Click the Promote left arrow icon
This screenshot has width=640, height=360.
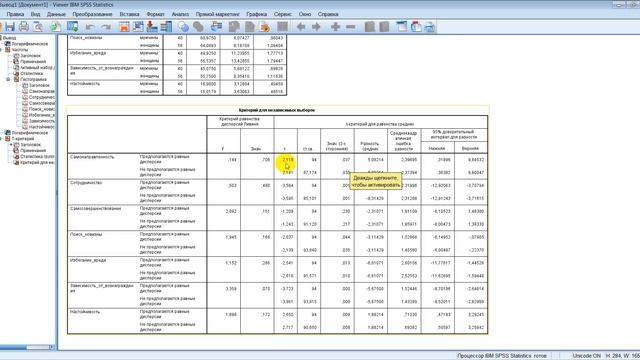point(301,27)
